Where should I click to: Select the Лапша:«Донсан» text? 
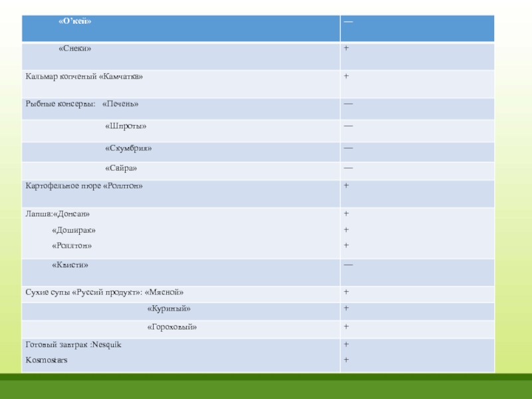(x=58, y=214)
